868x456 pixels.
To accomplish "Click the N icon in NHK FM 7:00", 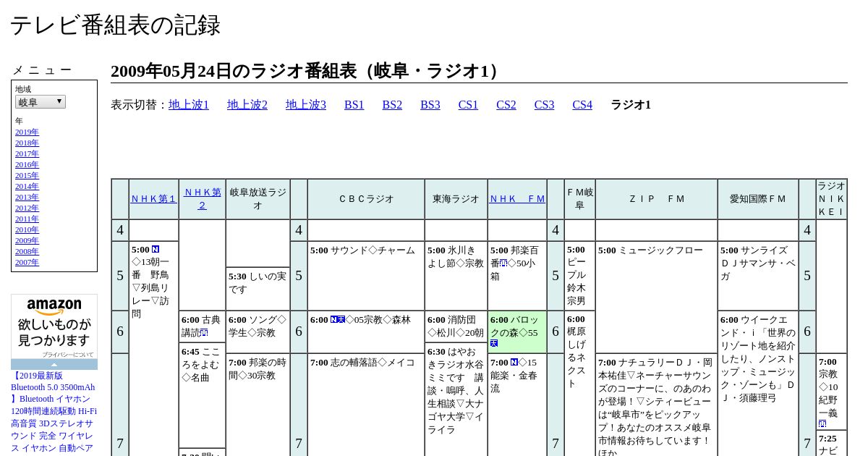I will pyautogui.click(x=514, y=362).
